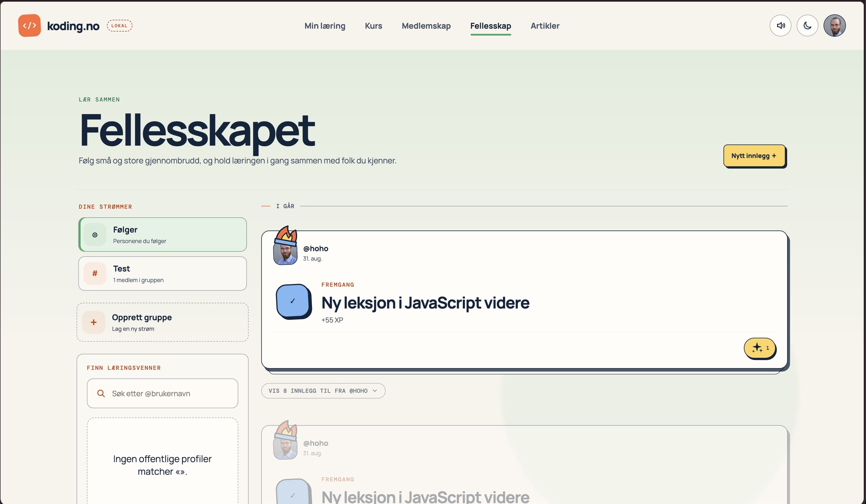
Task: Open the Test group stream
Action: coord(163,274)
